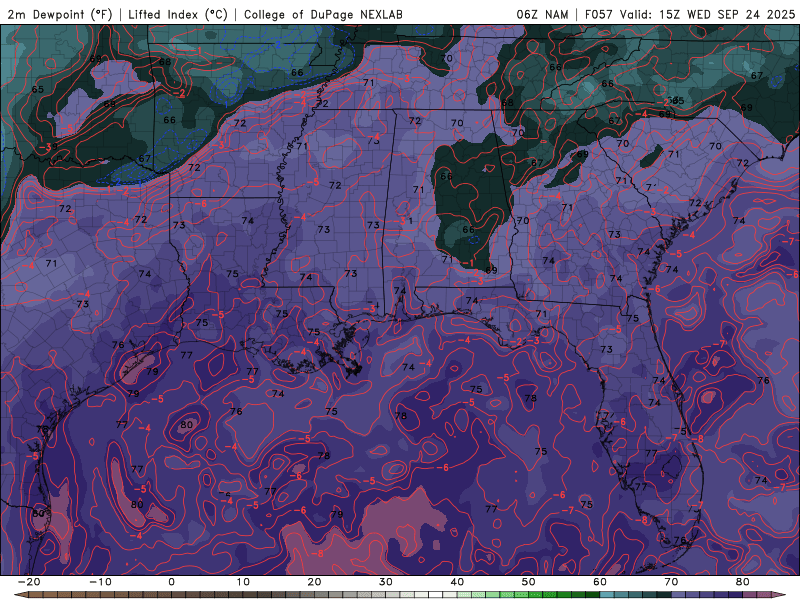Click the '70' label below the color scale
Image resolution: width=800 pixels, height=600 pixels.
click(x=671, y=582)
